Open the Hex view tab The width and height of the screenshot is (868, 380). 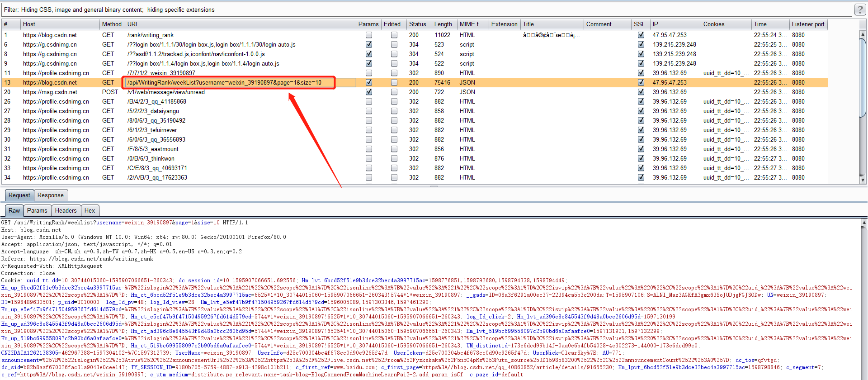coord(90,210)
